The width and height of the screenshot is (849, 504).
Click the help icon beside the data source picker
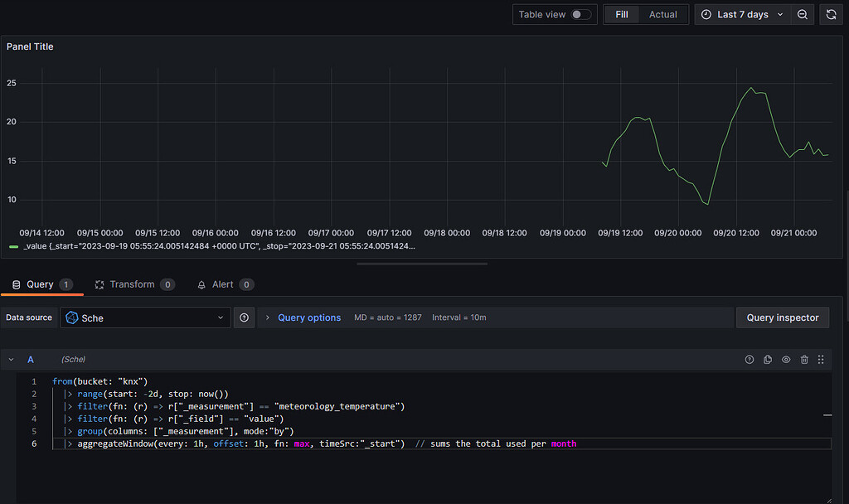pos(243,317)
